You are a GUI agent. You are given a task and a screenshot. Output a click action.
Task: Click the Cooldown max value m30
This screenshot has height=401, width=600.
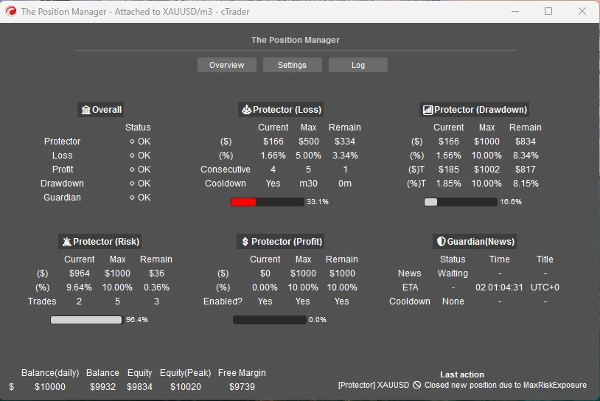tap(308, 184)
